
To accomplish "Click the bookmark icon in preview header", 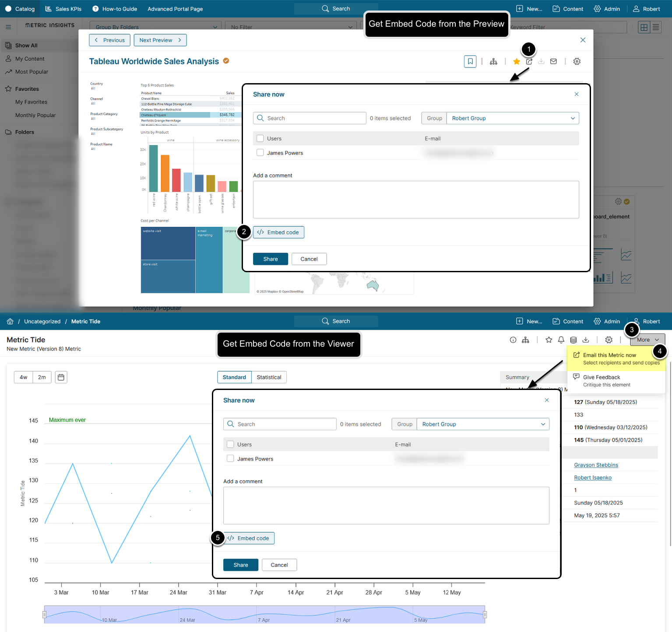I will (x=470, y=62).
